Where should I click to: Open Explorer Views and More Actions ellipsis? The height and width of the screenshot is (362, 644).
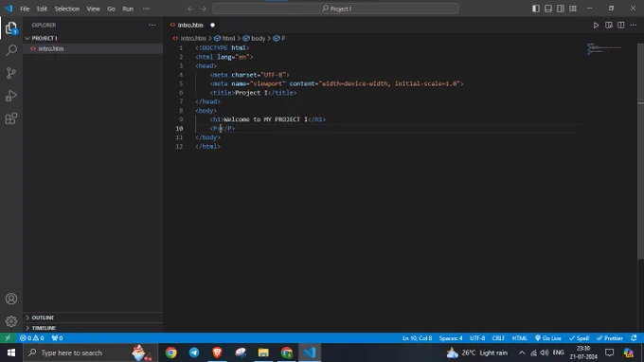coord(152,25)
